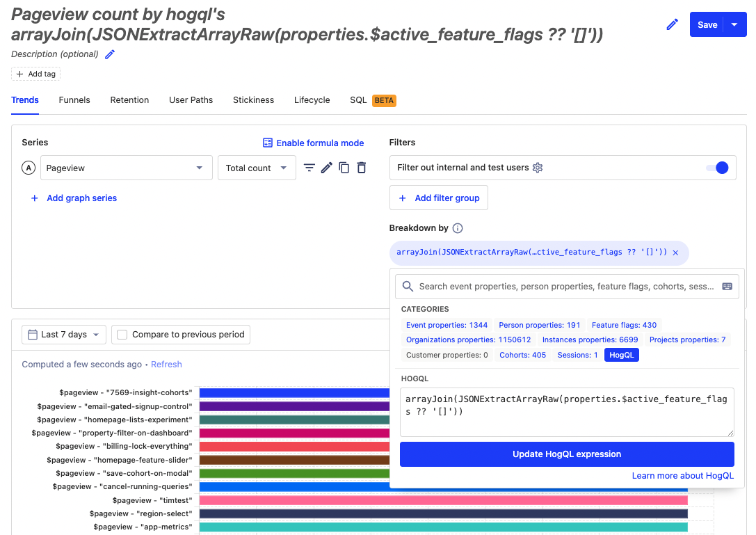Image resolution: width=756 pixels, height=535 pixels.
Task: Click purple email-gated-signup-control bar
Action: click(x=294, y=406)
